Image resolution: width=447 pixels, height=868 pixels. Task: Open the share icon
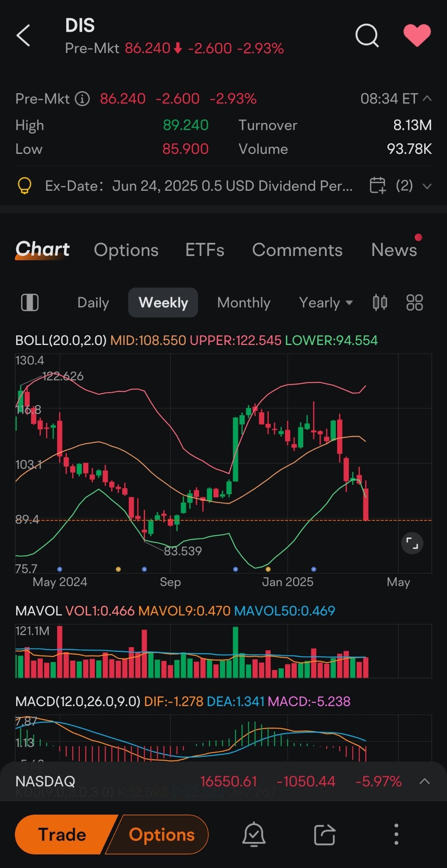click(x=325, y=835)
